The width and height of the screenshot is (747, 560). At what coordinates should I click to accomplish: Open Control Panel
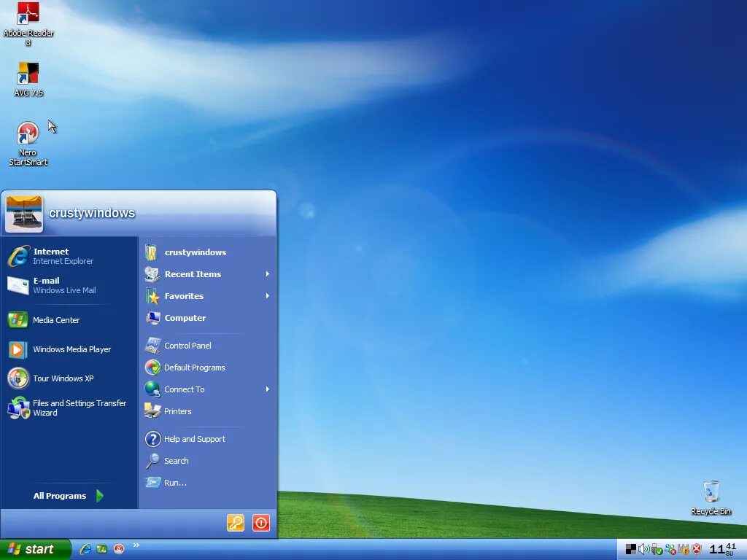pos(208,346)
